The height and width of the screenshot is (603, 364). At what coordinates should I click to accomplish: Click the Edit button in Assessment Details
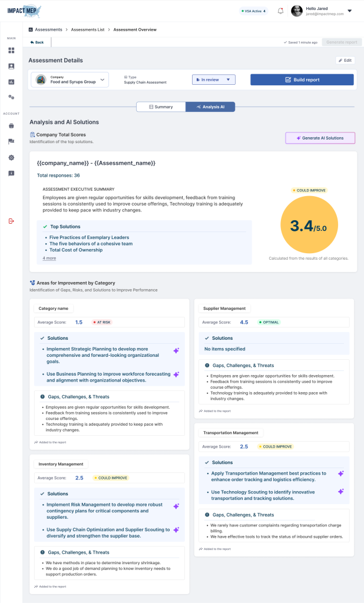[345, 60]
